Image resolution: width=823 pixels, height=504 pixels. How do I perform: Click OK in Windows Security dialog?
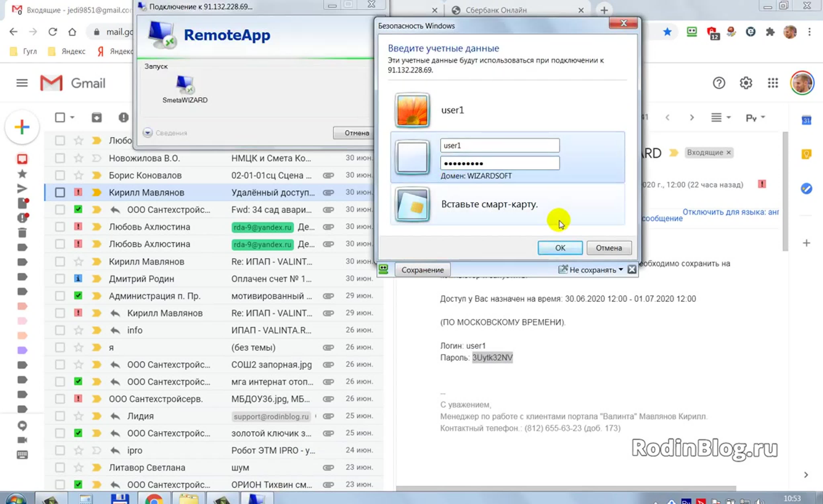(560, 248)
